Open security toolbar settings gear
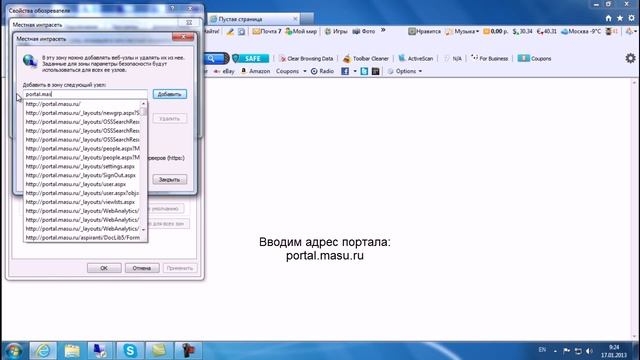This screenshot has width=640, height=360. coord(631,58)
